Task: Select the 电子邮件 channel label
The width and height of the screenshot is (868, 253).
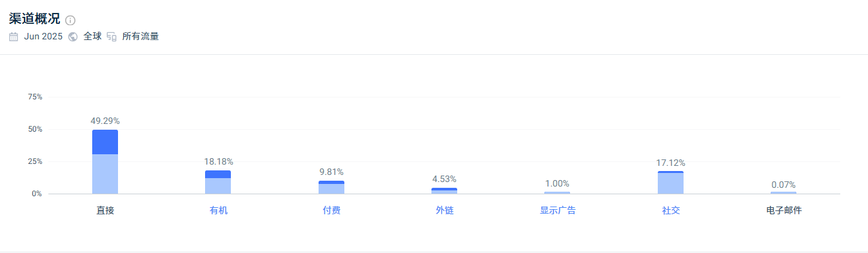Action: [784, 210]
